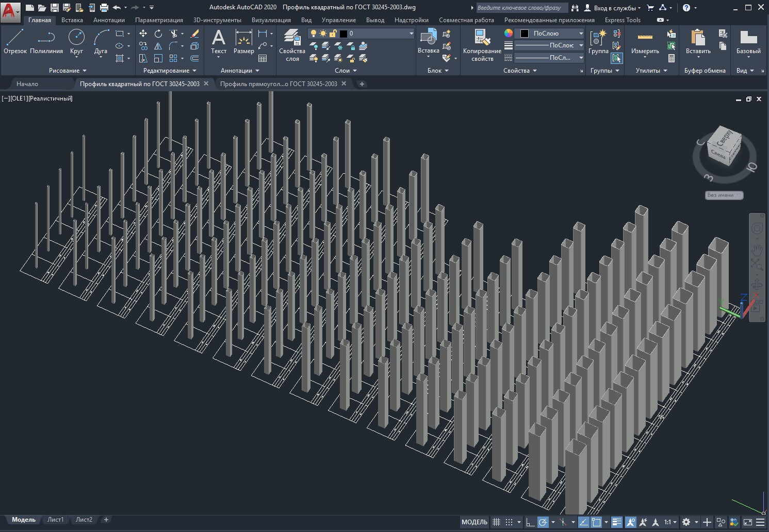The image size is (769, 532).
Task: Choose the Stretch tool
Action: (x=143, y=58)
